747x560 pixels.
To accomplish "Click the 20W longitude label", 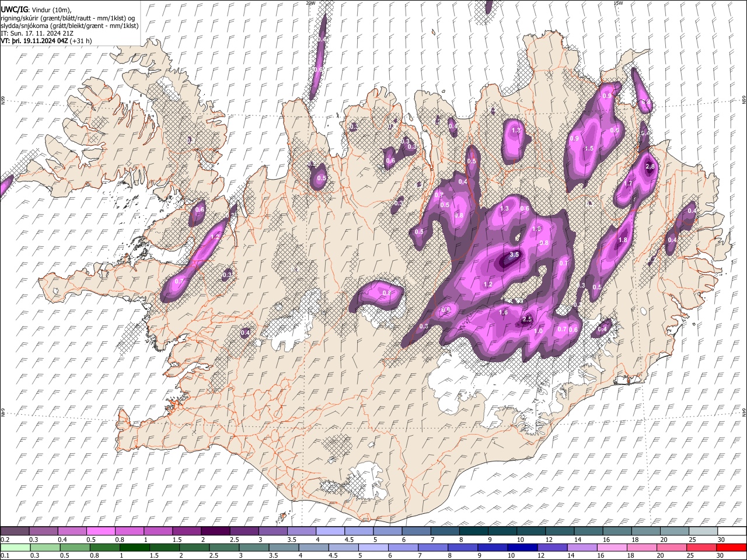I will pos(310,3).
